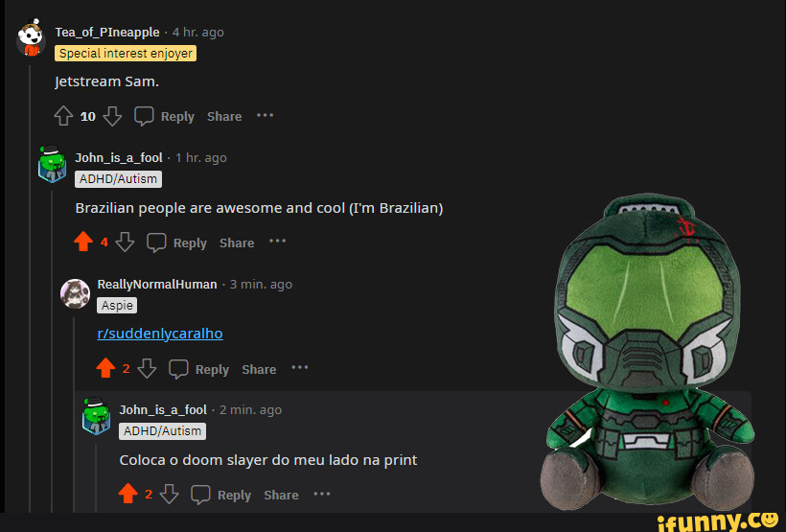This screenshot has width=786, height=532.
Task: Open more options for Jetstream Sam comment
Action: (266, 115)
